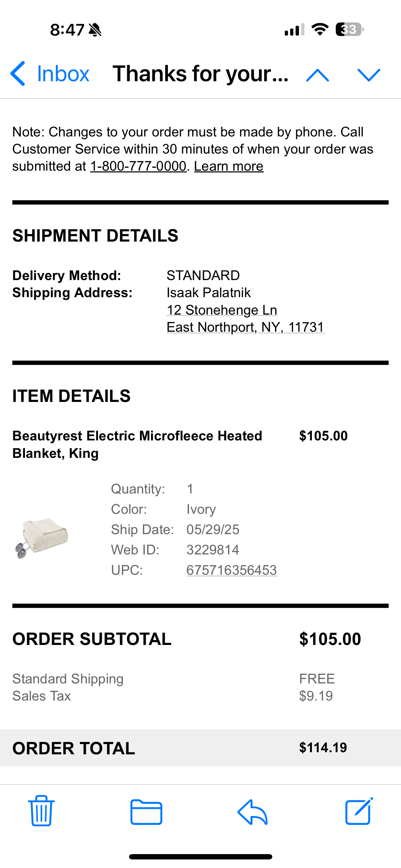Tap the Wi-Fi status icon
Screen dimensions: 401x868
click(x=320, y=29)
